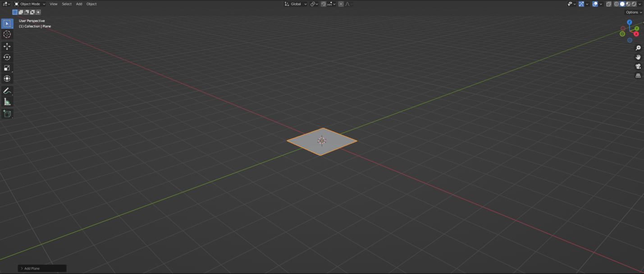644x274 pixels.
Task: Open the shading options dropdown arrow
Action: click(x=639, y=4)
